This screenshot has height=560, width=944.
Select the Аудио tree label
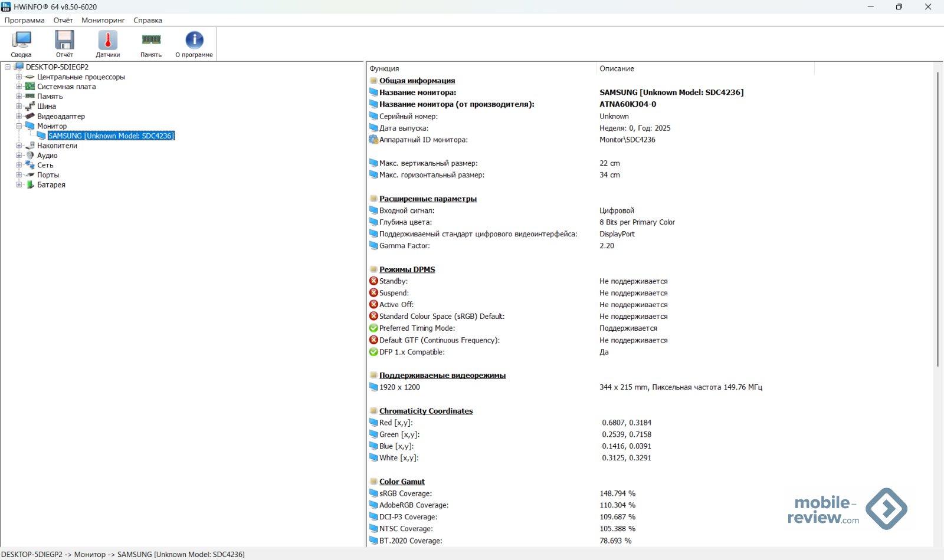click(x=47, y=155)
